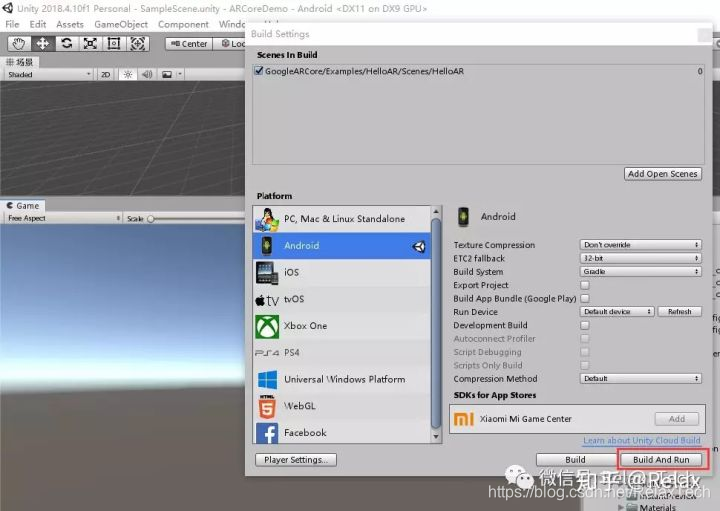Open the File menu
Viewport: 720px width, 511px height.
[12, 24]
